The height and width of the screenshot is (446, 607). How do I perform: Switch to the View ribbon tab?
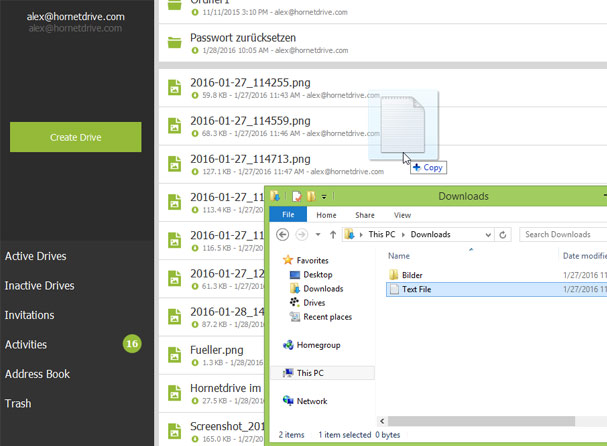pos(402,215)
